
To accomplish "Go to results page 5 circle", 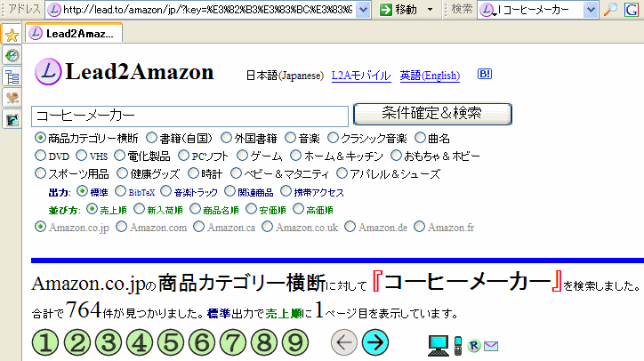I will tap(171, 342).
